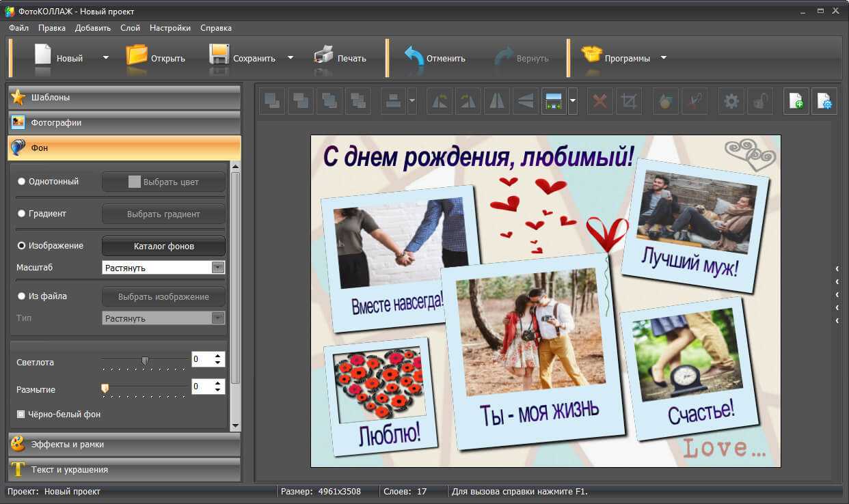Open the Настройки menu
The image size is (849, 504).
point(170,28)
